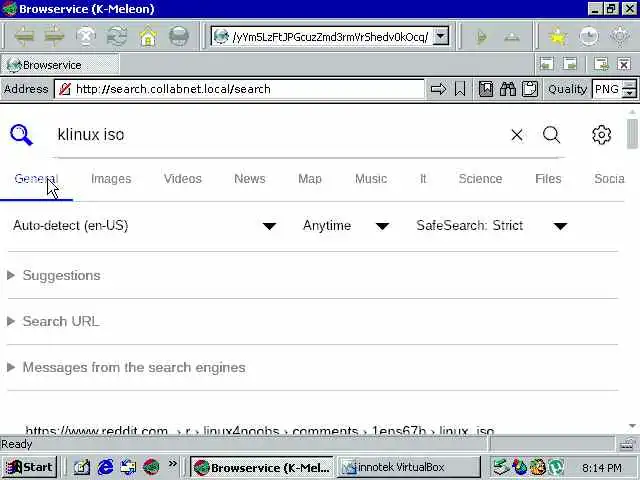This screenshot has height=480, width=640.
Task: Click the green Go arrow beside URL bar
Action: point(482,37)
